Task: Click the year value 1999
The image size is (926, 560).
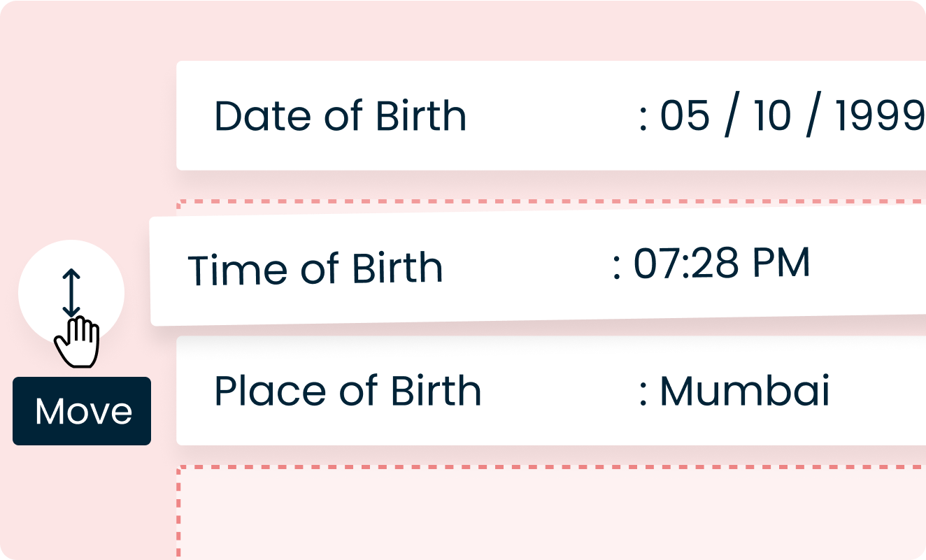Action: (x=881, y=116)
